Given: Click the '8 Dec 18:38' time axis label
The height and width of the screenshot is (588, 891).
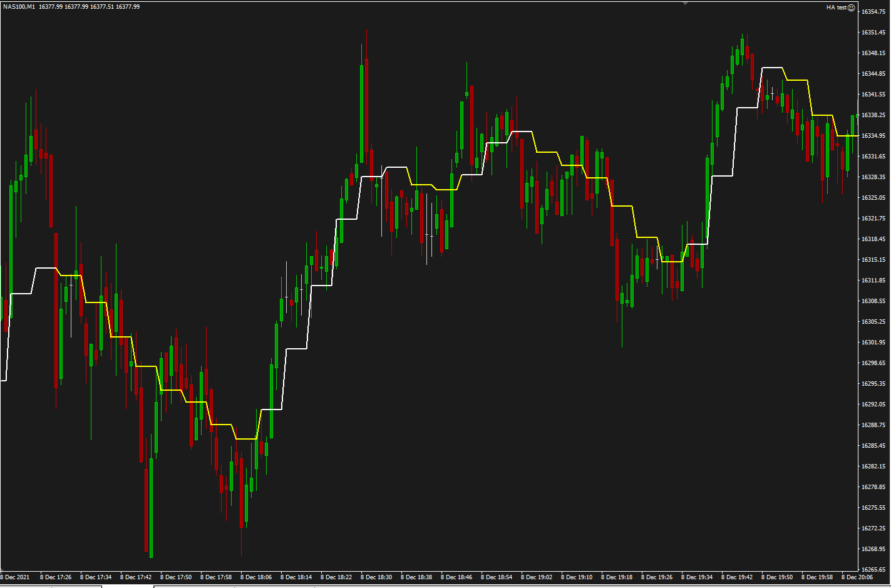Looking at the screenshot, I should click(x=416, y=577).
